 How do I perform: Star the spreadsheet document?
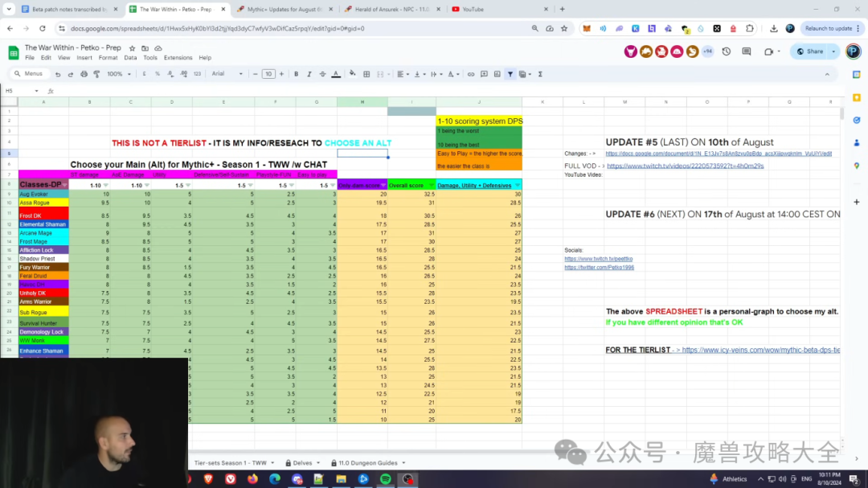tap(132, 48)
